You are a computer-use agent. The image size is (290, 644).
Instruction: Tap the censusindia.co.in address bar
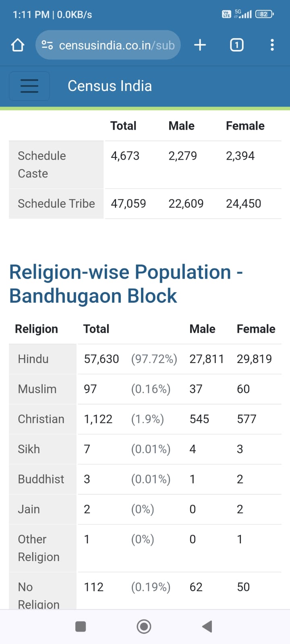pos(116,45)
